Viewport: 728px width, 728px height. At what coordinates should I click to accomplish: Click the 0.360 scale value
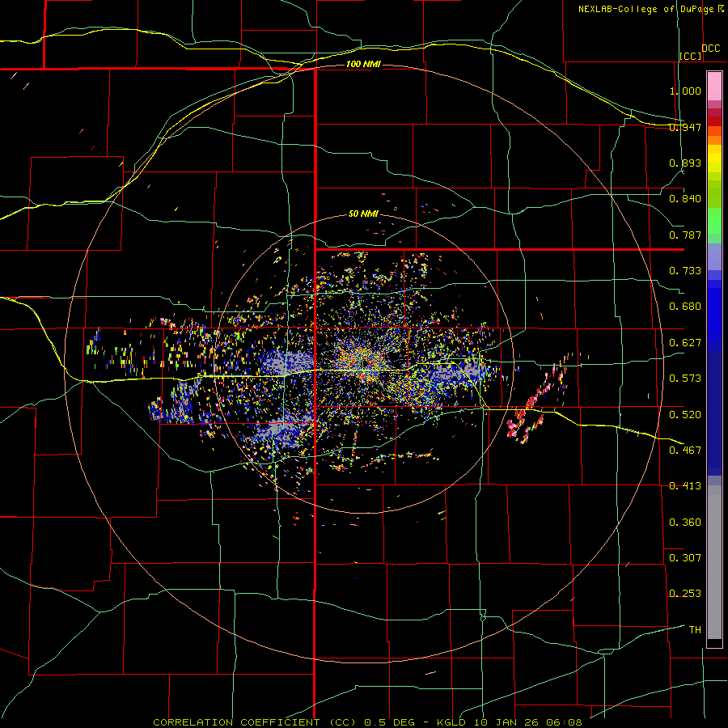point(685,523)
